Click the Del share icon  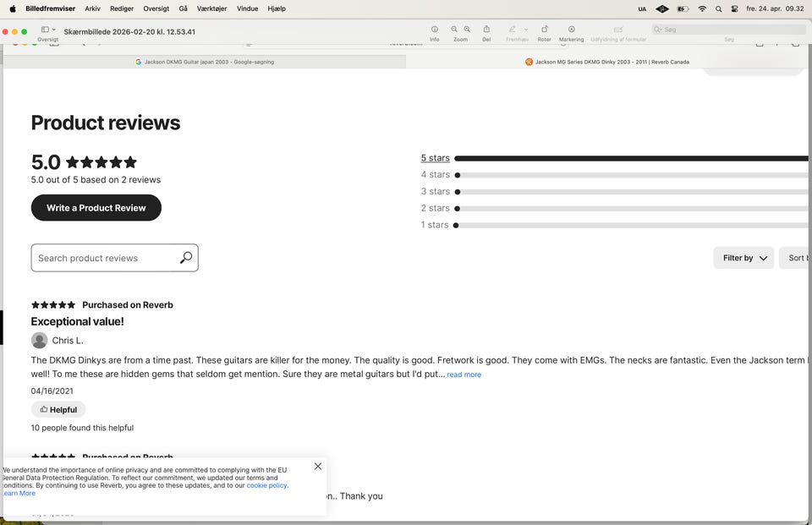point(486,30)
